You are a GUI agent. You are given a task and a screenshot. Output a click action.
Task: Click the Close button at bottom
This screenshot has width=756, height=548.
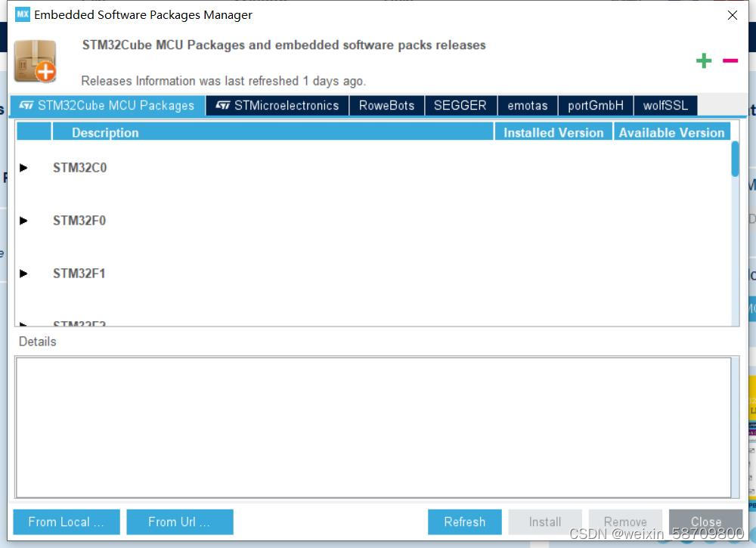click(706, 522)
